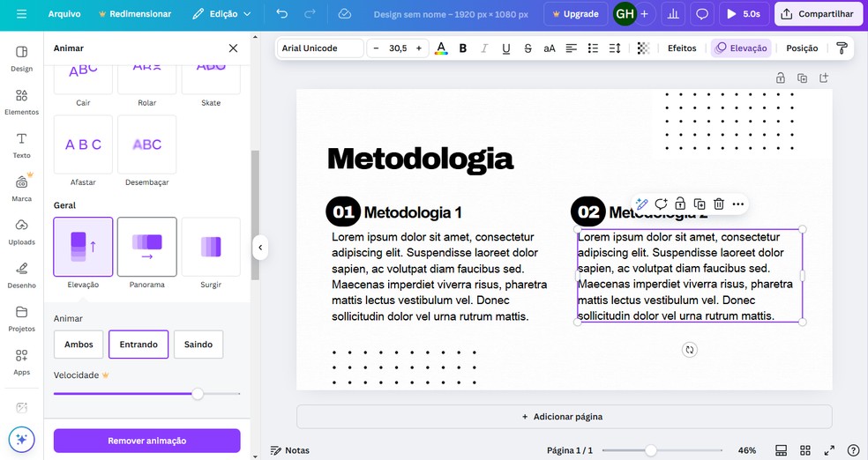Open the comments speech bubble icon
The width and height of the screenshot is (868, 460).
[x=702, y=14]
